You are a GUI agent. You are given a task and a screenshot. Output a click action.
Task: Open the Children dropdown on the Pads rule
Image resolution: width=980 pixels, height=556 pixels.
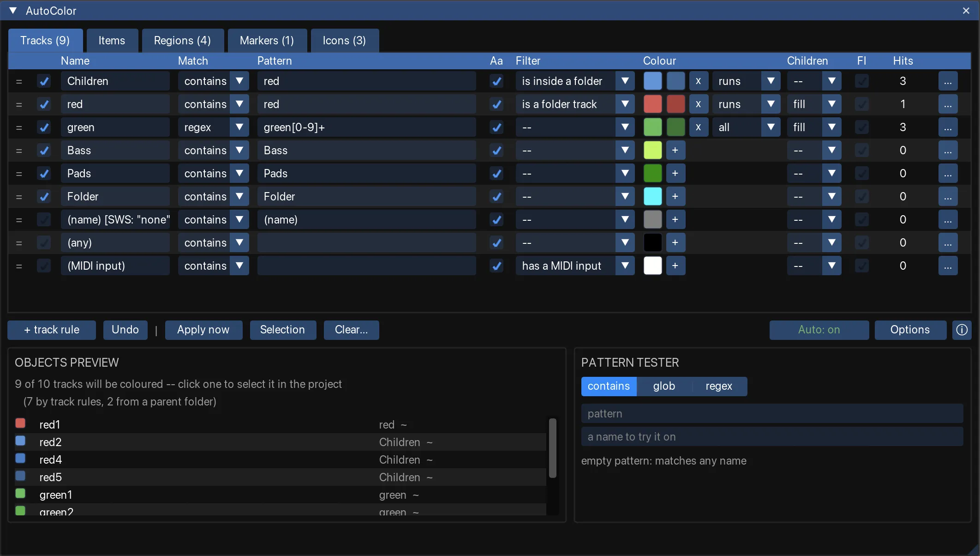pos(814,174)
